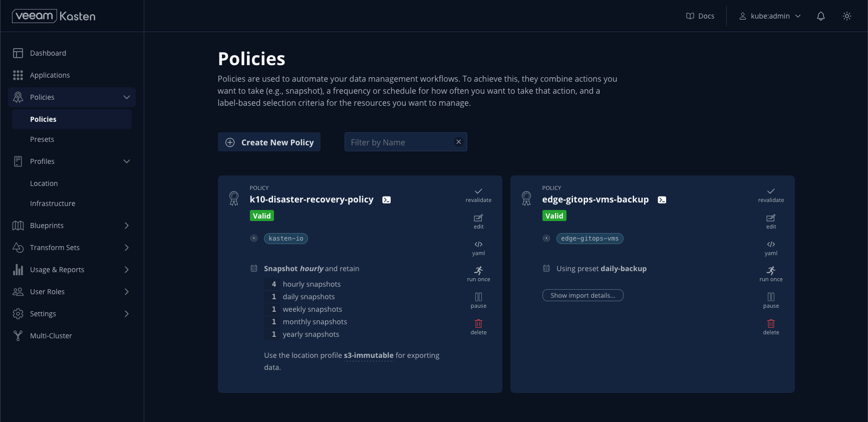Image resolution: width=868 pixels, height=422 pixels.
Task: Revalidate edge-gitops-vms-backup policy
Action: (771, 195)
